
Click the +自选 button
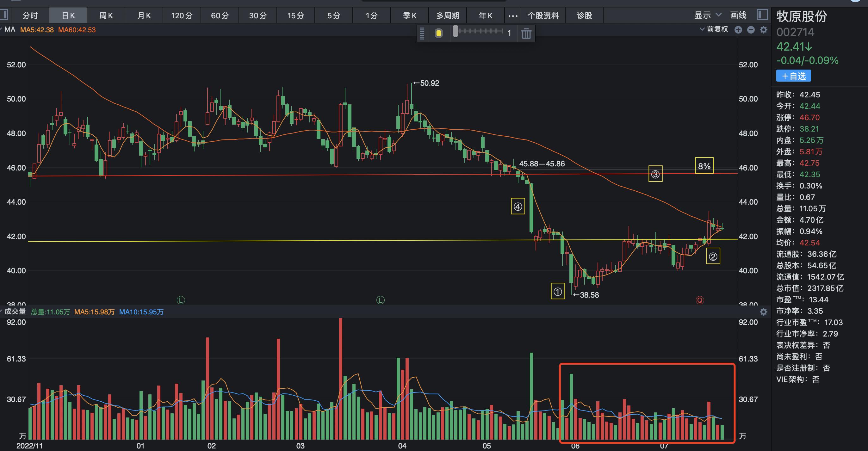click(793, 76)
